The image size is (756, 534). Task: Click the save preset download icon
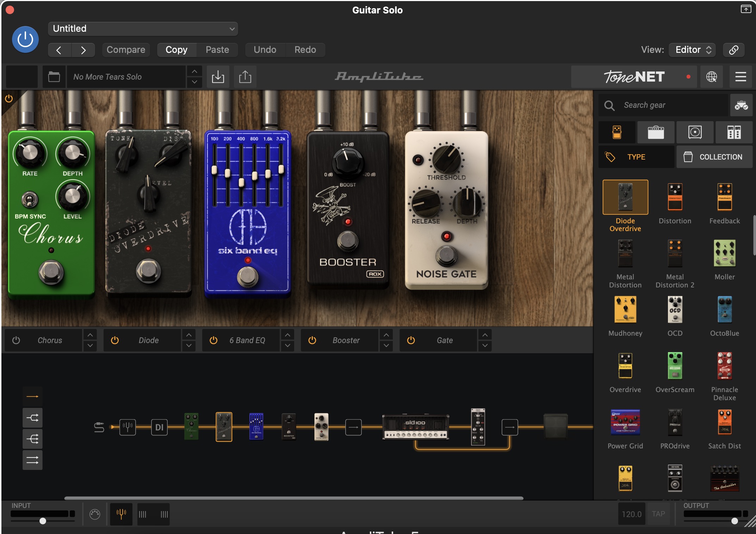point(218,77)
